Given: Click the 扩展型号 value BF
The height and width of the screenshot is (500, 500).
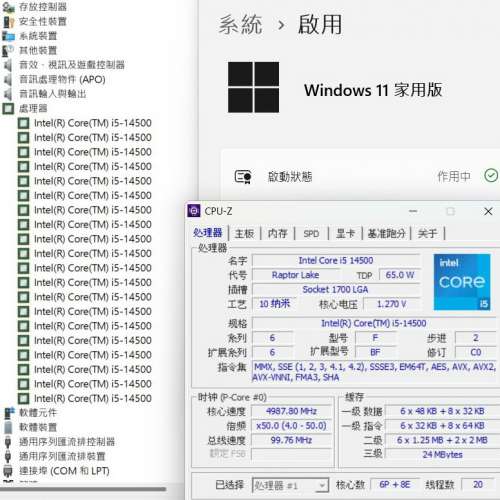Looking at the screenshot, I should pyautogui.click(x=375, y=352).
